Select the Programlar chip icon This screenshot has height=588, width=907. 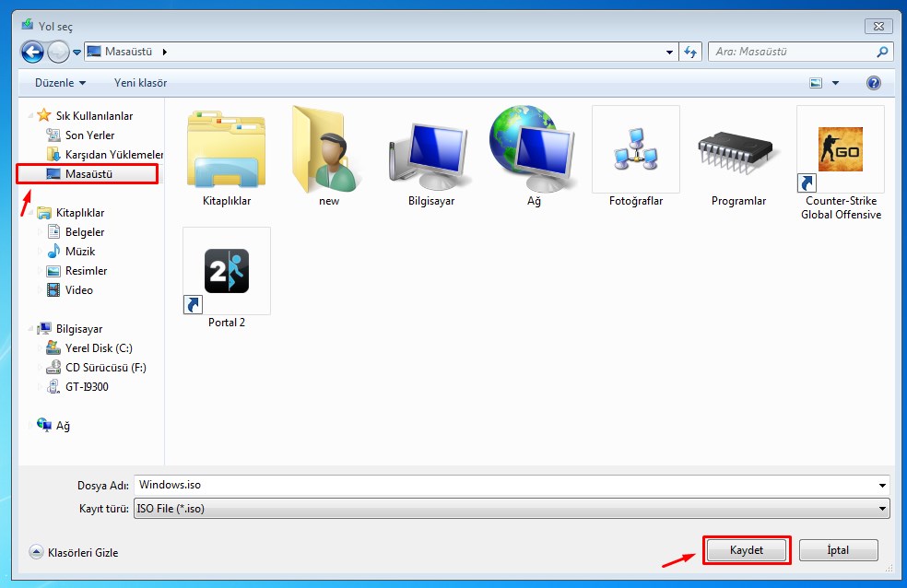tap(738, 149)
